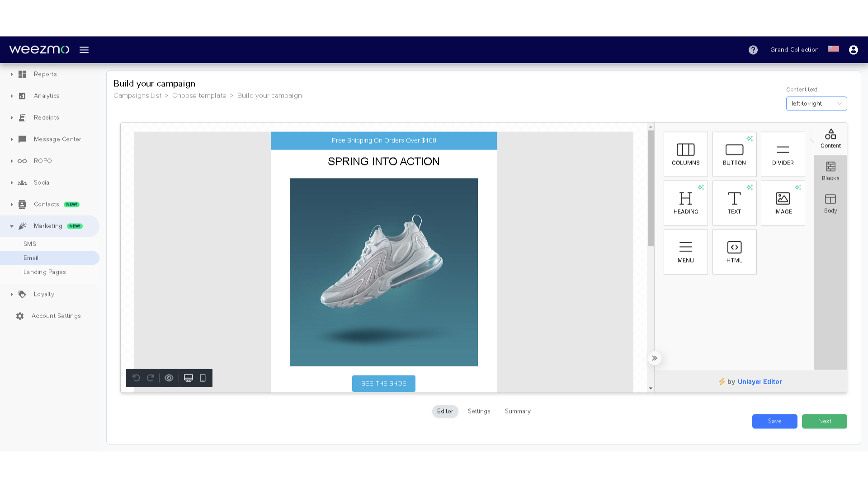Click the Campaigns List breadcrumb link
Screen dimensions: 868x488
137,96
